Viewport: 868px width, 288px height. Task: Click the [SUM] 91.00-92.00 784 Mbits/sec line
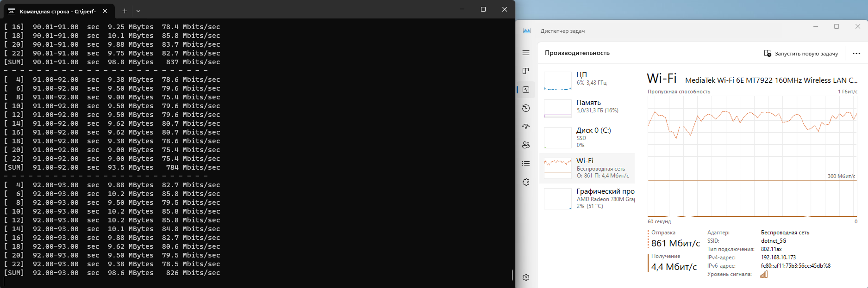pos(112,167)
